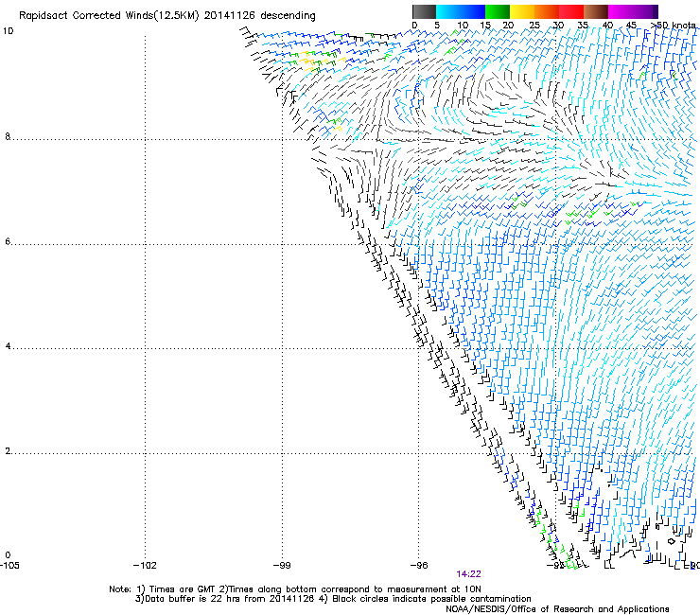Click the note line about GMT times
This screenshot has width=700, height=615.
tap(295, 589)
